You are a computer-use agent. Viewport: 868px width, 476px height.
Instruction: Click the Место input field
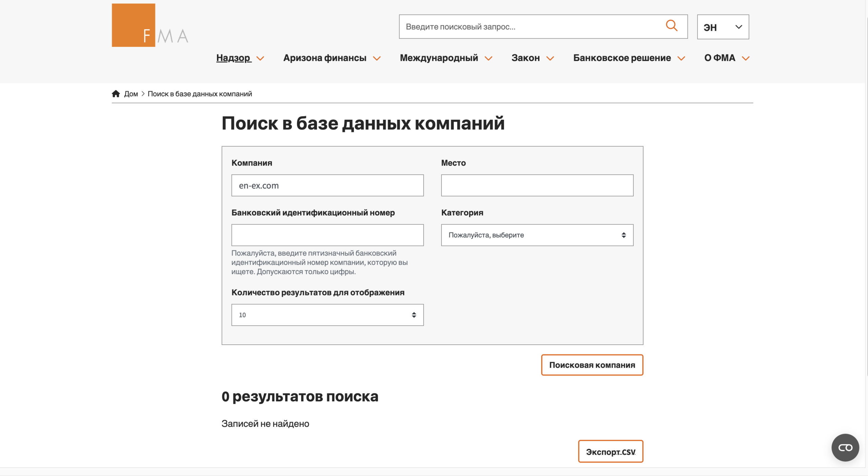click(x=537, y=185)
